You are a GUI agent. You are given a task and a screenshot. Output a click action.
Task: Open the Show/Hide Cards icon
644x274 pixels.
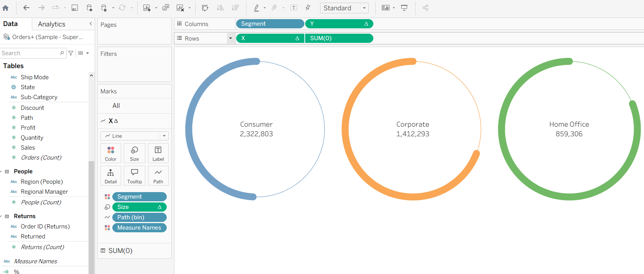386,8
